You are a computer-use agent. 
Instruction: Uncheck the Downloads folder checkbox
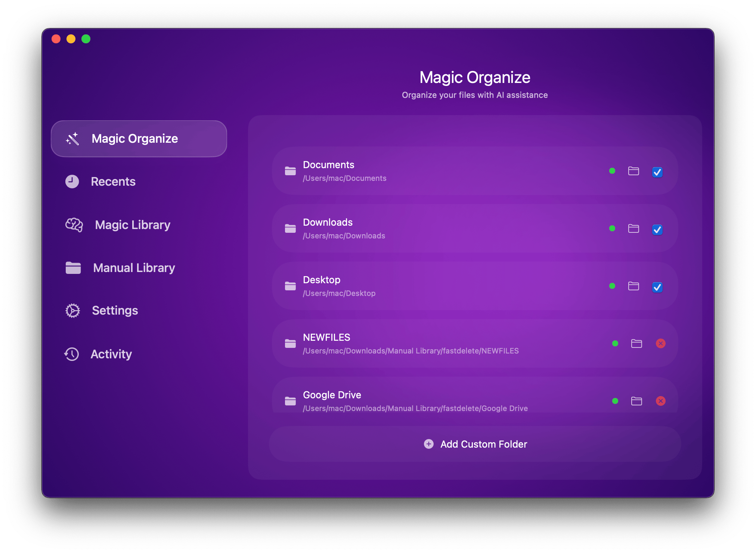(657, 229)
